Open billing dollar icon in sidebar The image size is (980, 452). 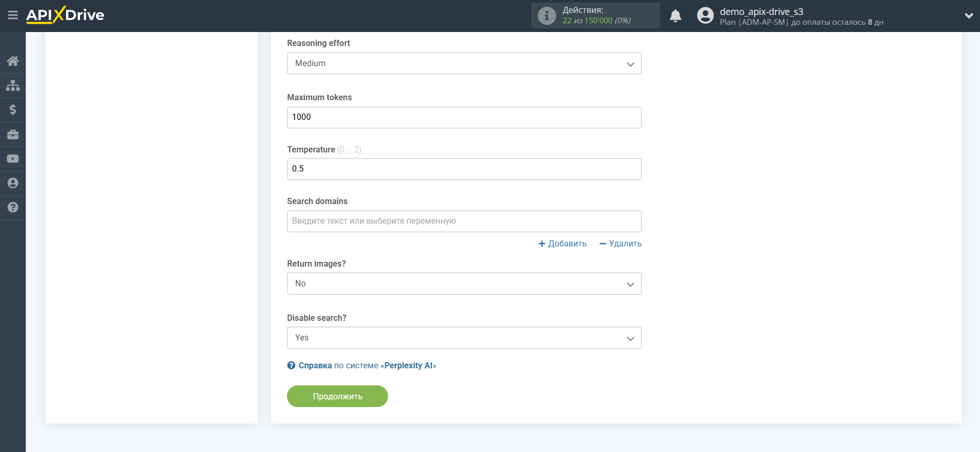pyautogui.click(x=13, y=110)
